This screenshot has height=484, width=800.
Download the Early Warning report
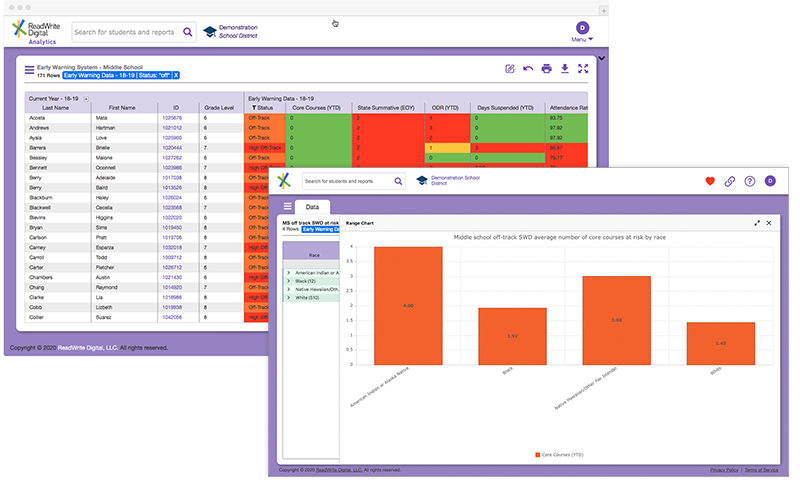pos(565,69)
